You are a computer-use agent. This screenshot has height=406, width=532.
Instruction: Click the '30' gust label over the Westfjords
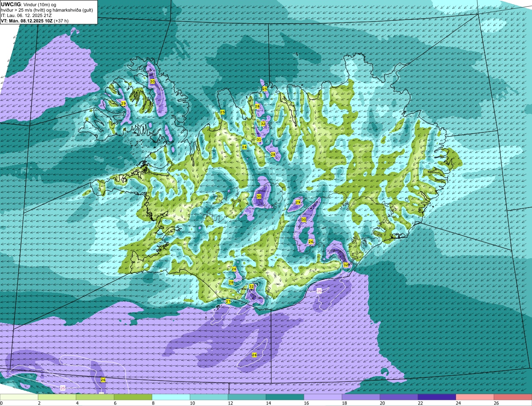(153, 81)
